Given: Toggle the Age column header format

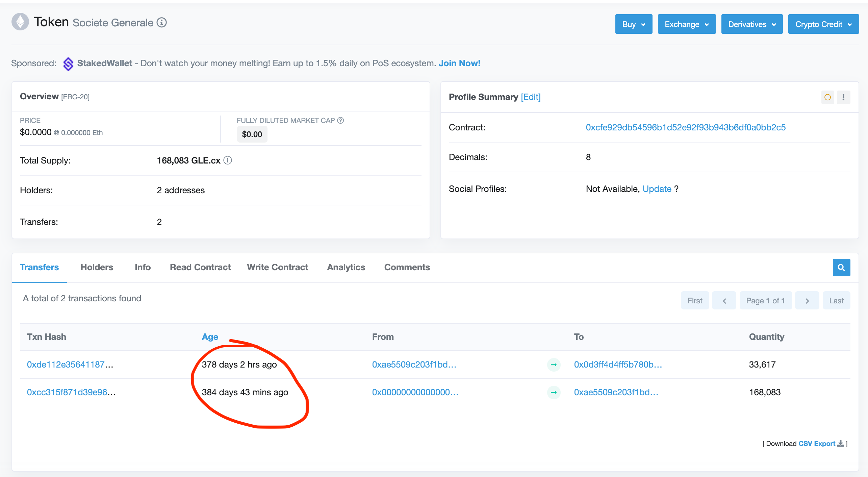Looking at the screenshot, I should pyautogui.click(x=210, y=337).
